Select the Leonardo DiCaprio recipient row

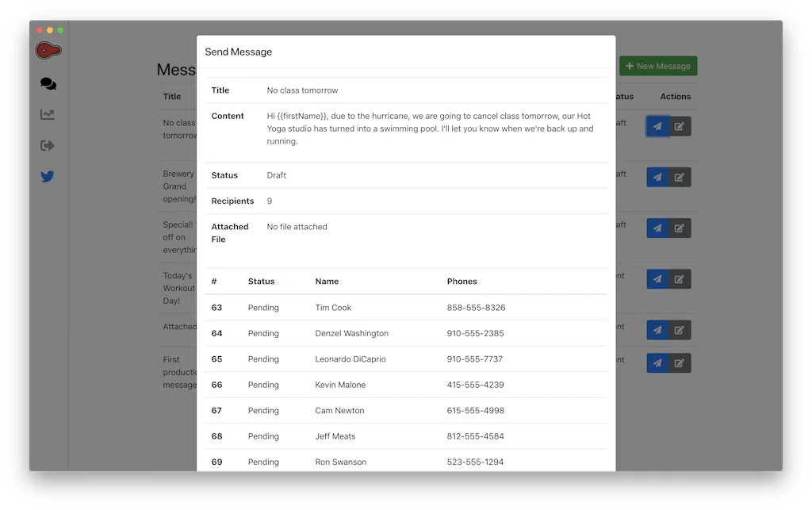pos(350,359)
